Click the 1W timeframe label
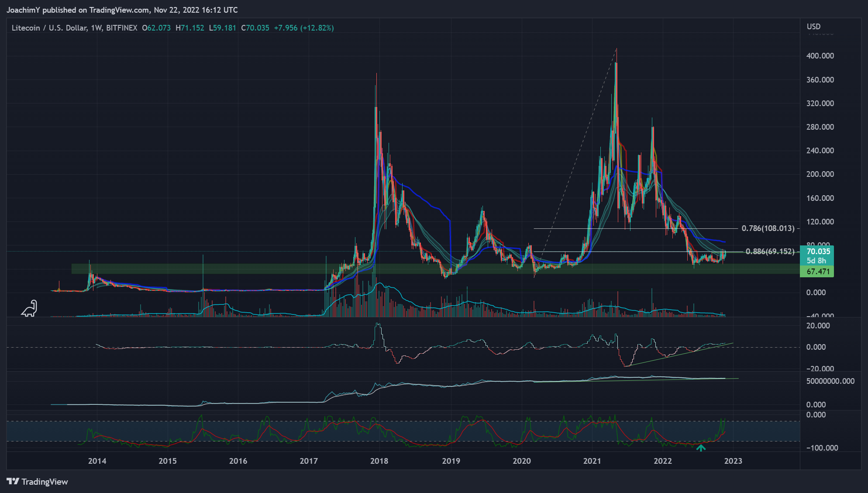Viewport: 868px width, 493px height. [x=96, y=28]
